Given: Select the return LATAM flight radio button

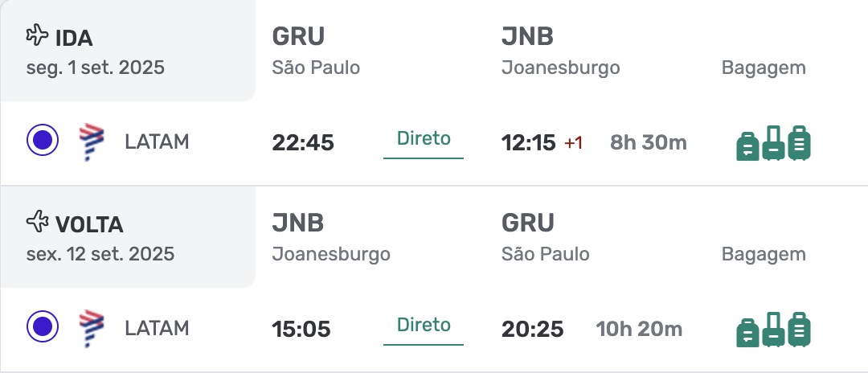Looking at the screenshot, I should point(43,326).
